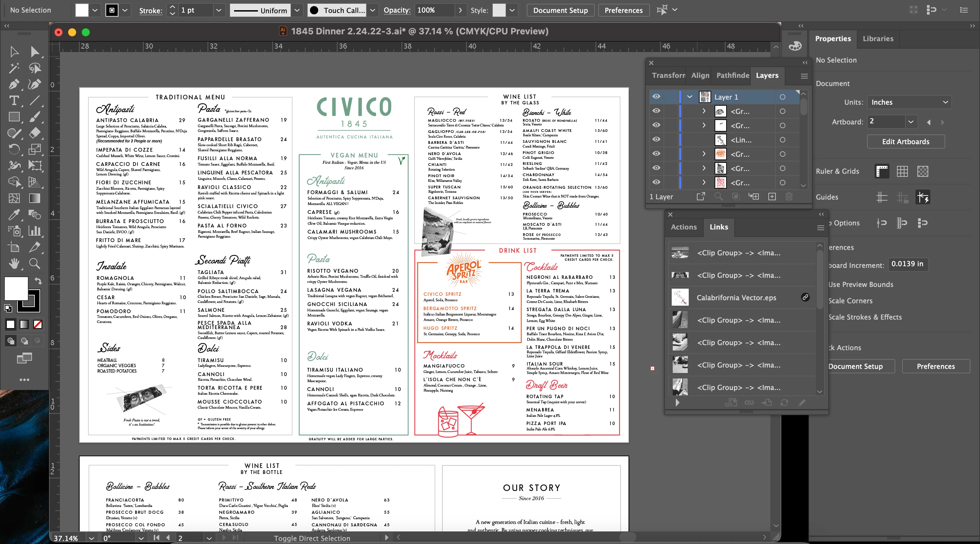The width and height of the screenshot is (980, 544).
Task: Pick the Eyedropper tool
Action: point(14,215)
